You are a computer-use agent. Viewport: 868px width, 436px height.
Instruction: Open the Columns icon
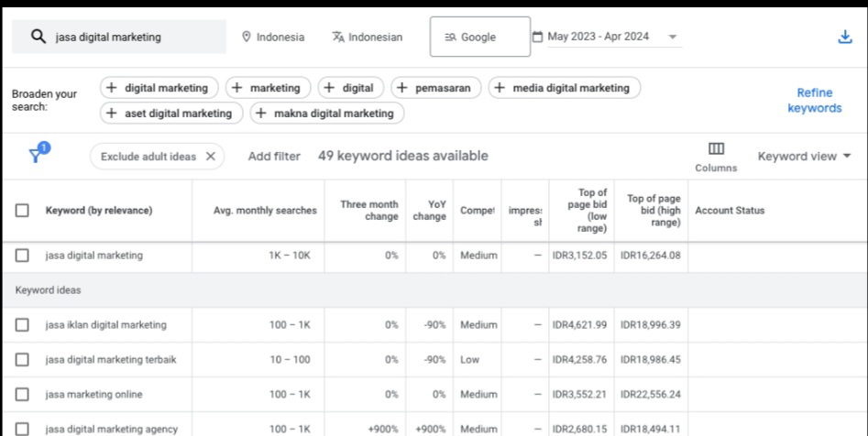point(716,148)
